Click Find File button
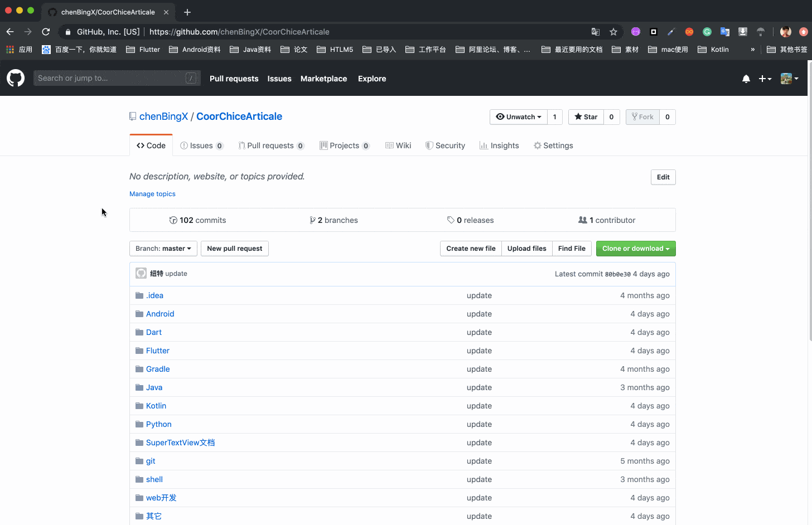 tap(572, 249)
